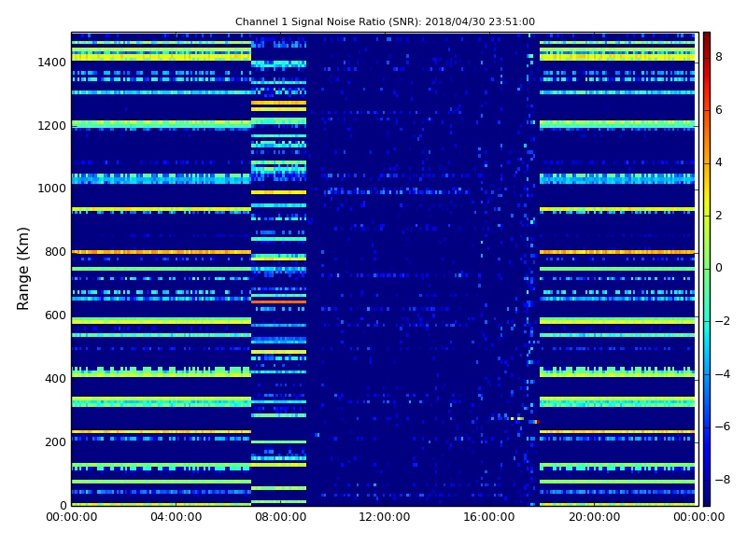The width and height of the screenshot is (747, 560).
Task: Click the chart title with date 2018/04/30
Action: [385, 21]
